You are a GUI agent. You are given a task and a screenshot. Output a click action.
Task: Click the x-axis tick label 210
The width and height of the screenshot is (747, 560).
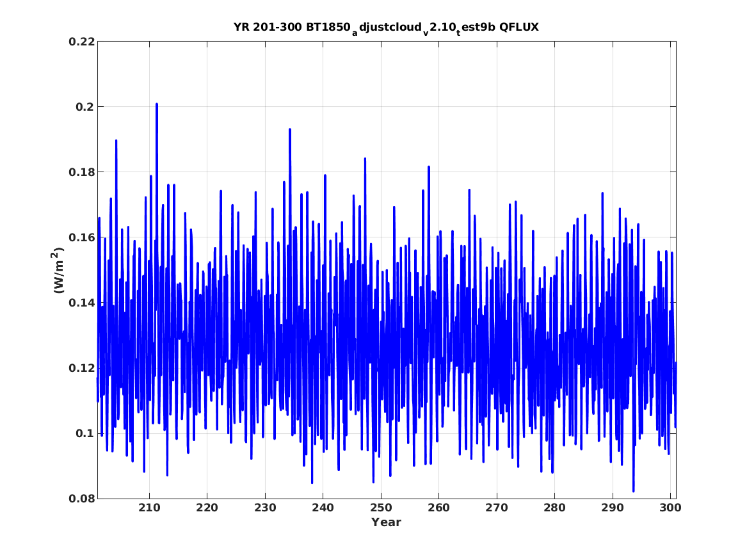tap(149, 508)
